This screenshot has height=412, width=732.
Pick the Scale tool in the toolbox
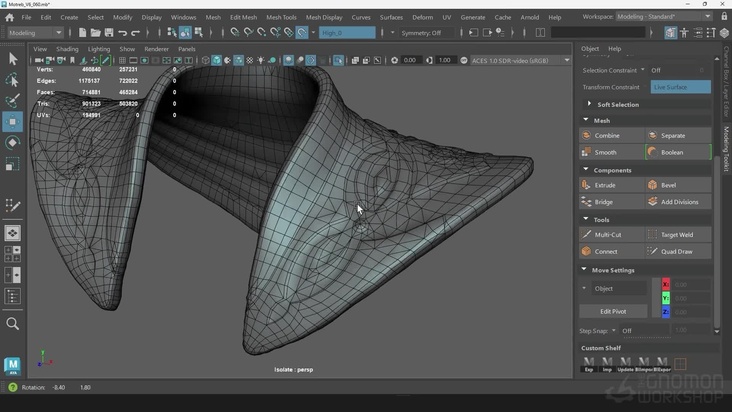(13, 164)
